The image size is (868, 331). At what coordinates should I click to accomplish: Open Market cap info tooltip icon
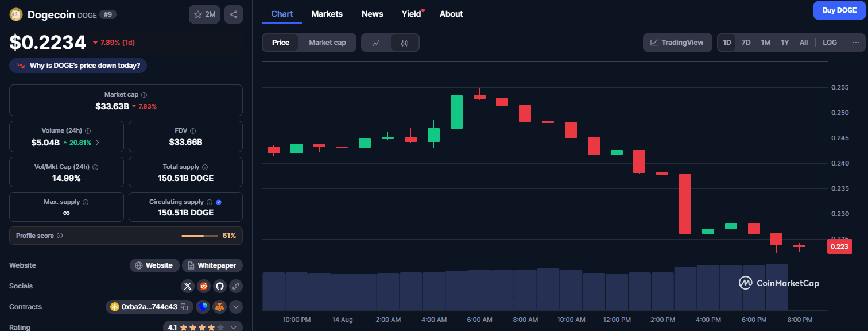tap(144, 95)
